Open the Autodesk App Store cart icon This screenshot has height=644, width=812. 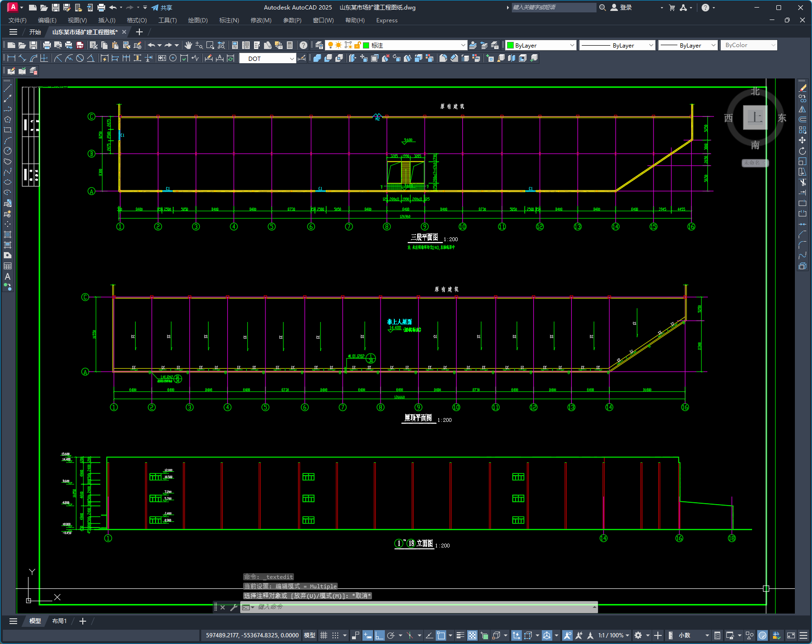[x=672, y=8]
